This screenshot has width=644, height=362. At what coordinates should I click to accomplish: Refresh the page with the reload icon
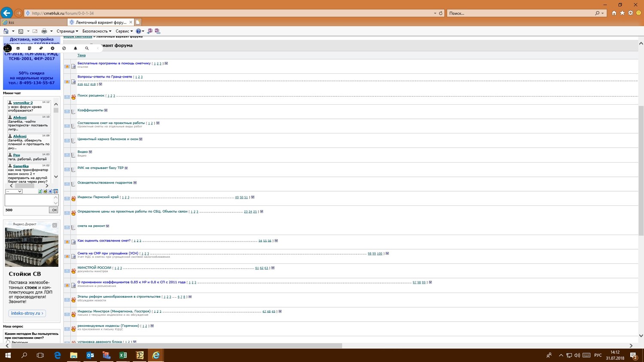(440, 13)
